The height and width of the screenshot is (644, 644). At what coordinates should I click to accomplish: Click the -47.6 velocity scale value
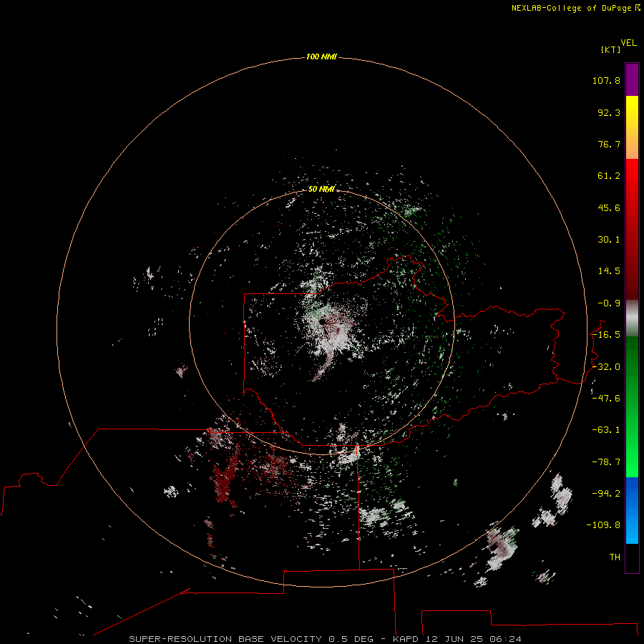(606, 399)
